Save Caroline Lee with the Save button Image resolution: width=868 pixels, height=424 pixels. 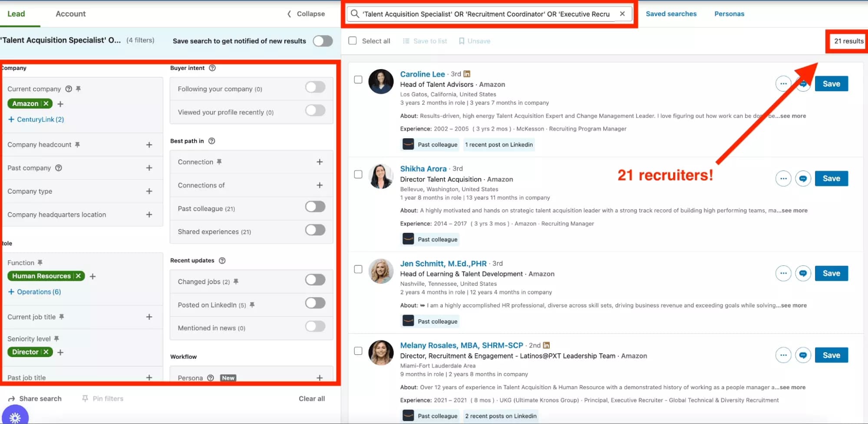point(831,83)
